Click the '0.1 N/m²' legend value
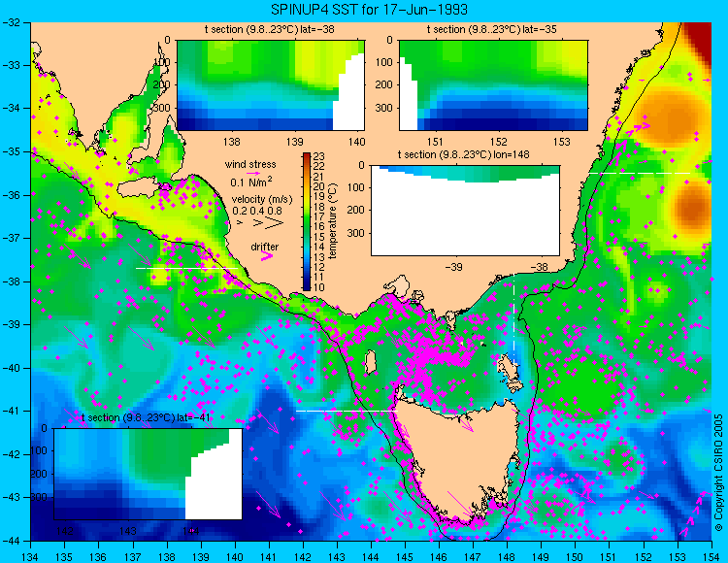The image size is (728, 563). pos(251,182)
